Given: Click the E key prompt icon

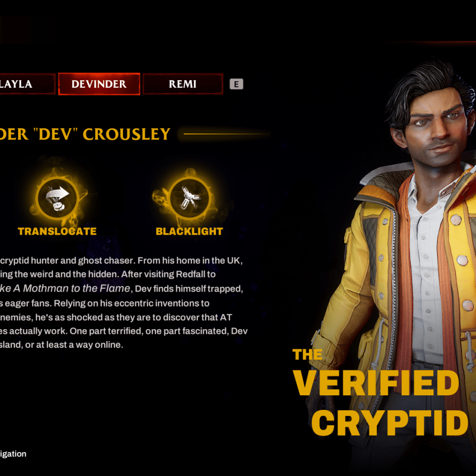Looking at the screenshot, I should (236, 84).
